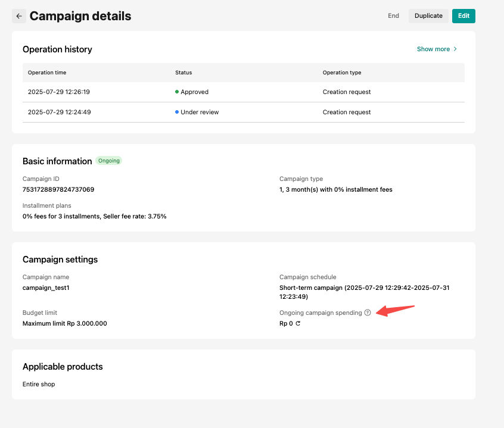This screenshot has height=428, width=504.
Task: Click the Status column header
Action: 183,73
